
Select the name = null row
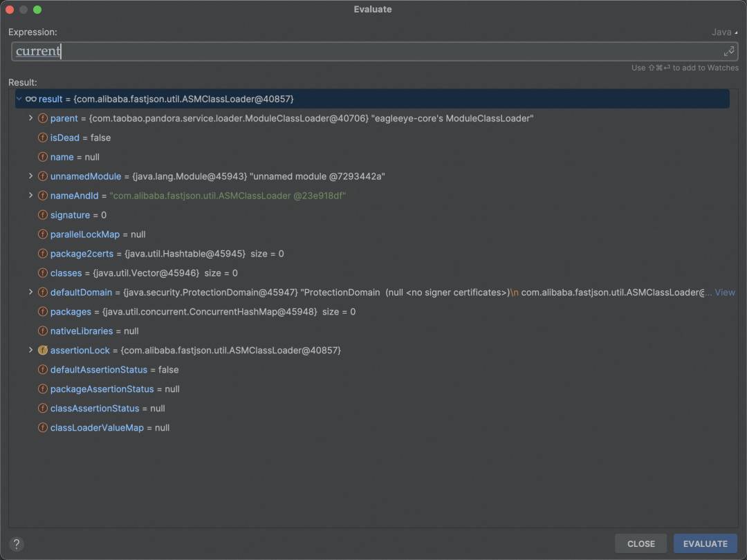coord(372,157)
